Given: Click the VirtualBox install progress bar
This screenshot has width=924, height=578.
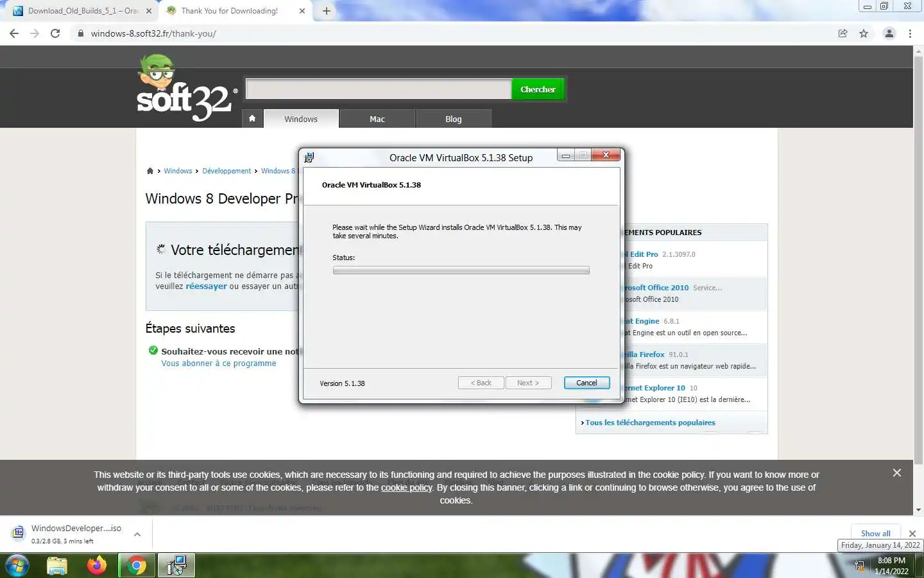Looking at the screenshot, I should coord(461,270).
